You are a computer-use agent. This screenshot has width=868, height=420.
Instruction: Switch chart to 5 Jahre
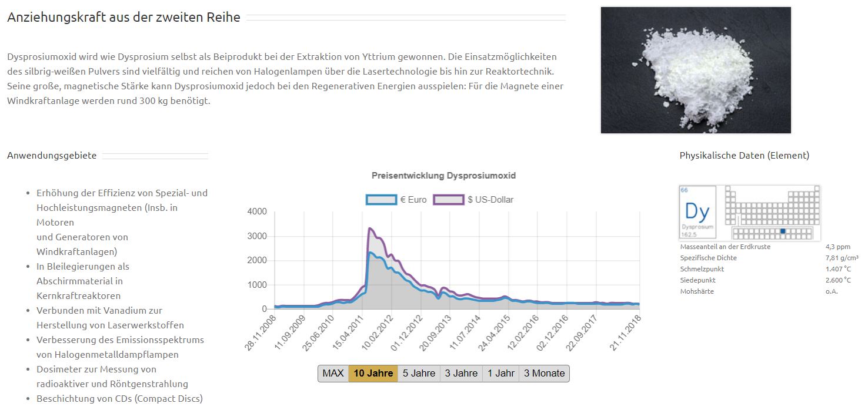tap(419, 374)
